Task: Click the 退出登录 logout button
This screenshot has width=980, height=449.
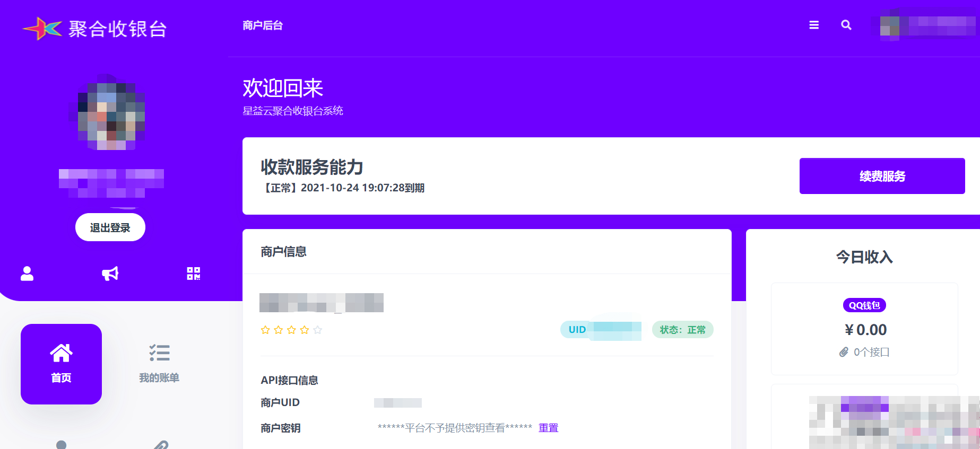Action: 110,227
